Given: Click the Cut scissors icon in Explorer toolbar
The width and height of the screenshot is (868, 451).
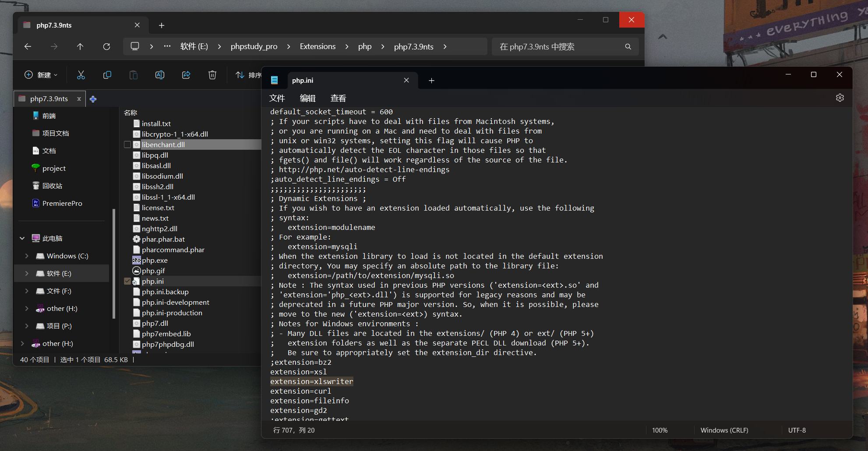Looking at the screenshot, I should pos(81,75).
